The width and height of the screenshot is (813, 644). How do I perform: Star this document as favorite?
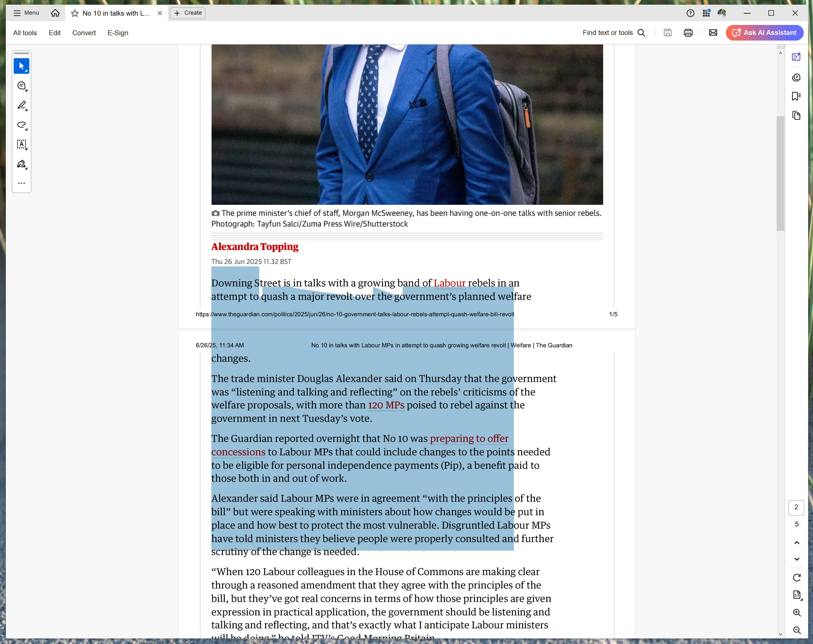75,13
